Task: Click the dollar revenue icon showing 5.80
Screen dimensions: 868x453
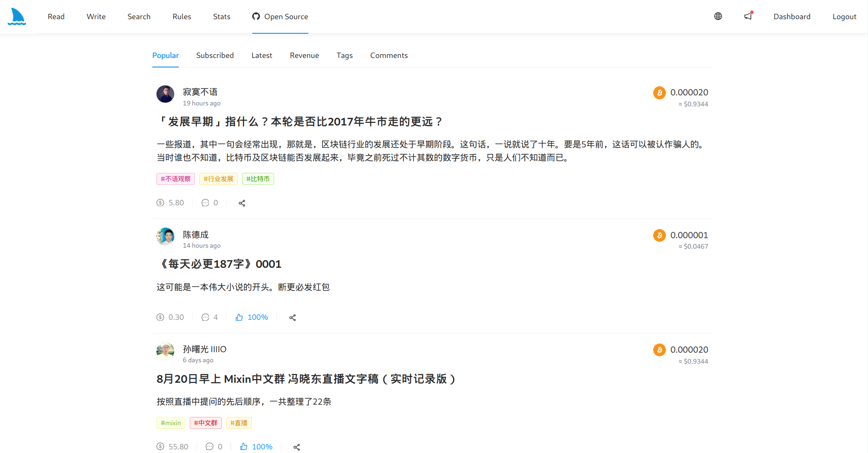Action: pos(160,203)
